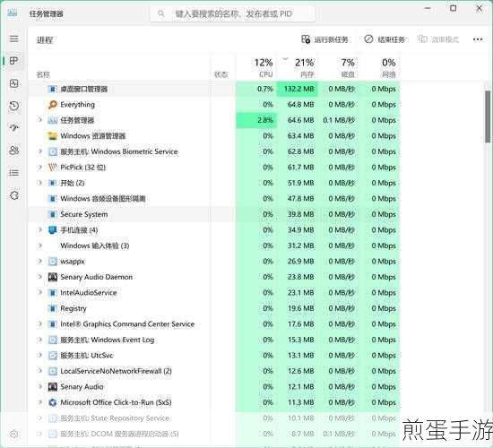The height and width of the screenshot is (448, 493).
Task: Expand the wsappx process group
Action: 39,261
